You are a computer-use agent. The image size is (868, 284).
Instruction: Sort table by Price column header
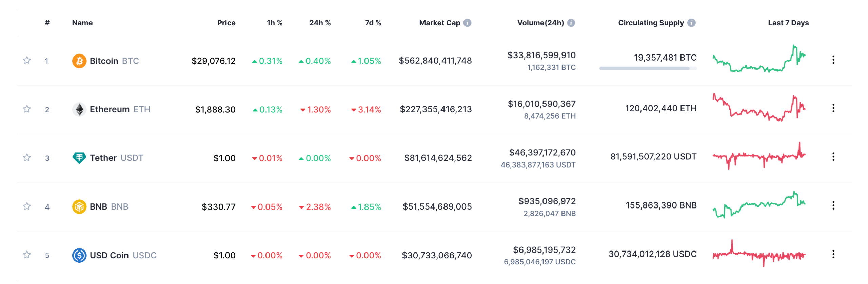pos(226,23)
